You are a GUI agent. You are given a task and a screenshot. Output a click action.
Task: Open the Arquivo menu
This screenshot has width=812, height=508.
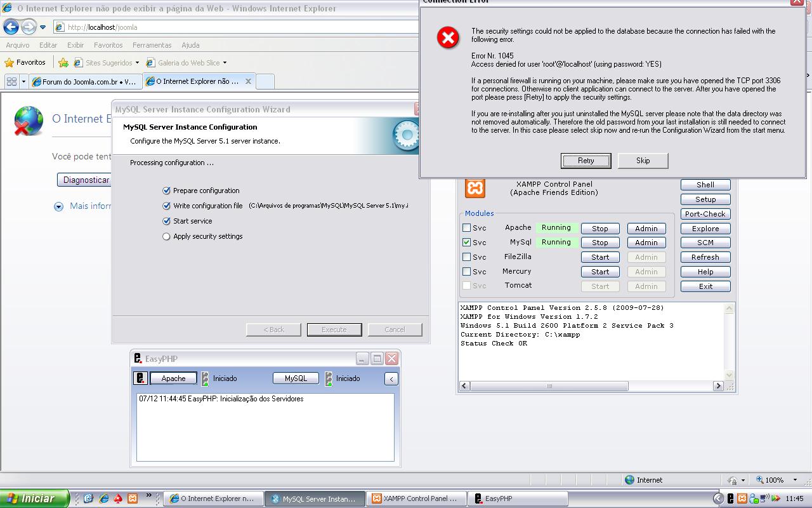(x=18, y=45)
